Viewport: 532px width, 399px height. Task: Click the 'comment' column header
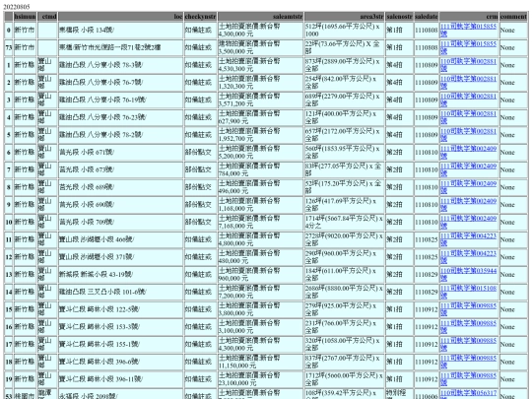pyautogui.click(x=513, y=17)
